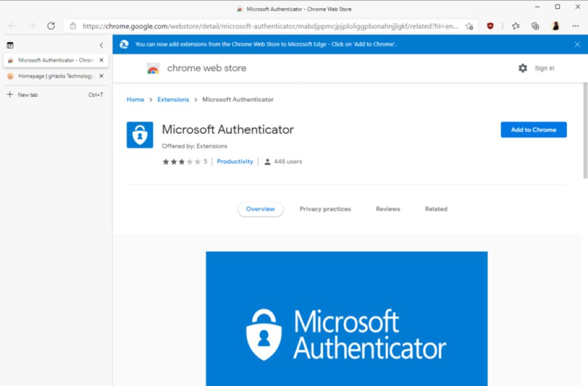The height and width of the screenshot is (386, 588).
Task: Open Edge Settings and more menu
Action: click(575, 26)
